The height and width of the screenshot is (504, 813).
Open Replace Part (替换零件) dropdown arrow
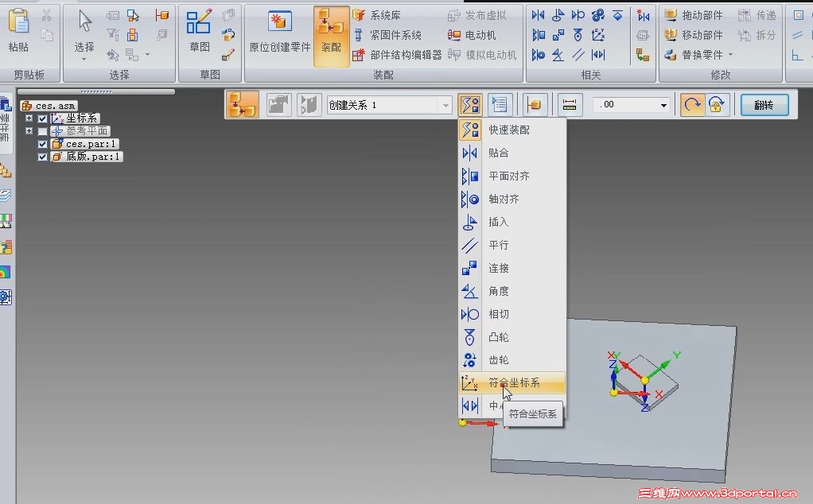pos(731,54)
